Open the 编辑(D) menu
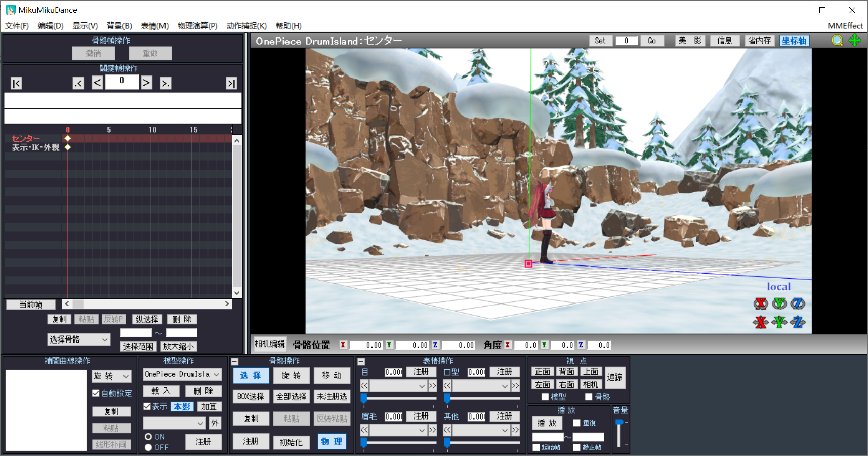The height and width of the screenshot is (456, 868). click(x=51, y=26)
